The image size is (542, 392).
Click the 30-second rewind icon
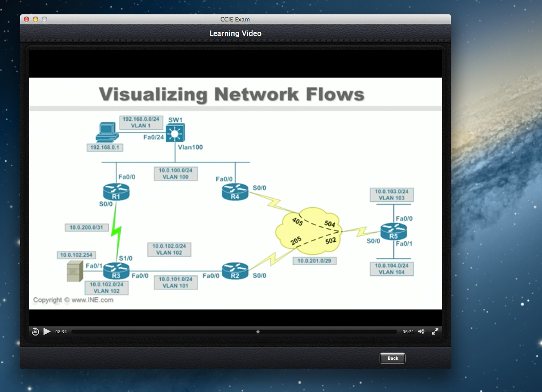coord(35,331)
